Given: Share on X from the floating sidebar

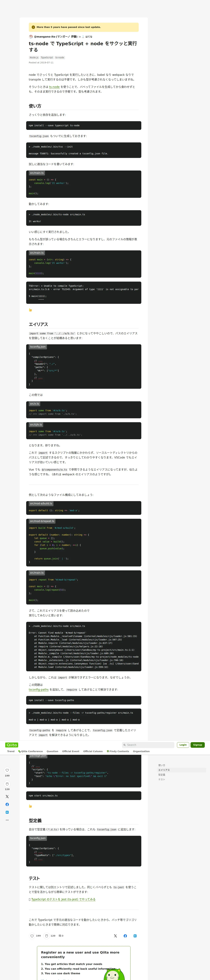Looking at the screenshot, I should click(x=7, y=796).
